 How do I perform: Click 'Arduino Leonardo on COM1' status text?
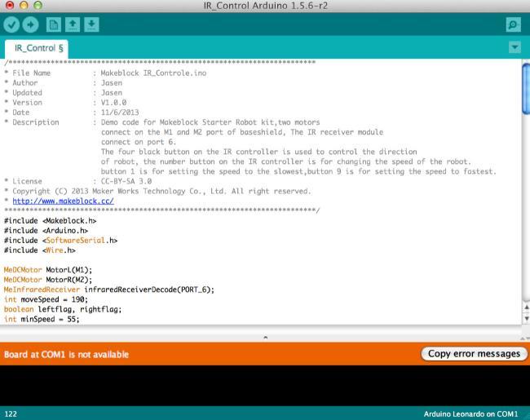coord(470,414)
